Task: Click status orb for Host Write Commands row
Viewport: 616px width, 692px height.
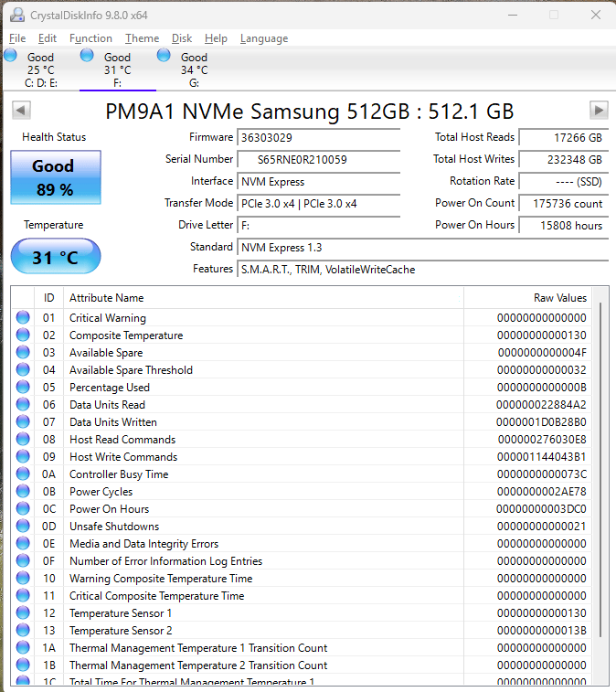Action: (x=23, y=456)
